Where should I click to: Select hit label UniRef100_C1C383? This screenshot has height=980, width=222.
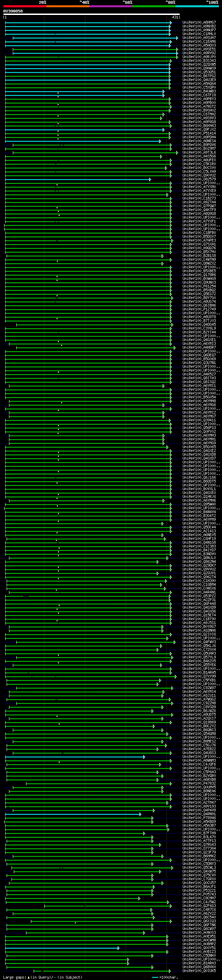click(x=199, y=547)
